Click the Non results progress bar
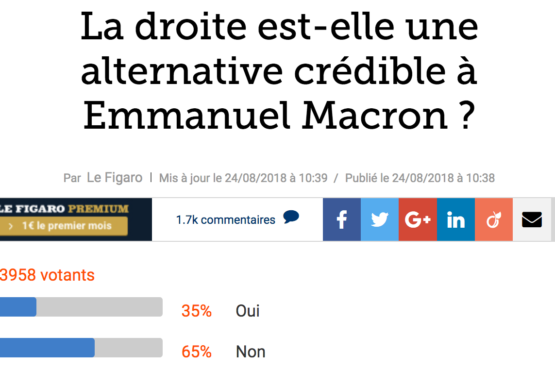The height and width of the screenshot is (370, 555). point(81,348)
